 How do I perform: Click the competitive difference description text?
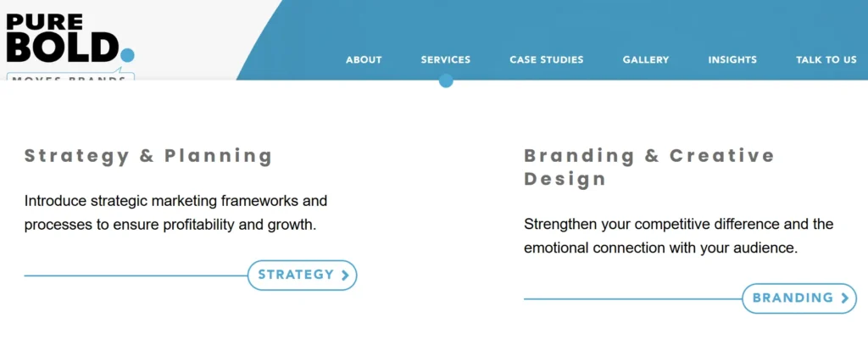(x=678, y=237)
